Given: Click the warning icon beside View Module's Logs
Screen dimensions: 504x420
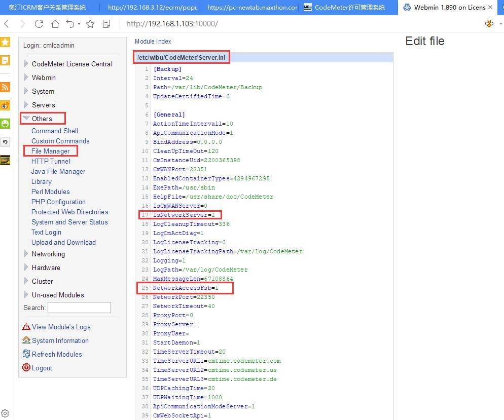Looking at the screenshot, I should 26,327.
